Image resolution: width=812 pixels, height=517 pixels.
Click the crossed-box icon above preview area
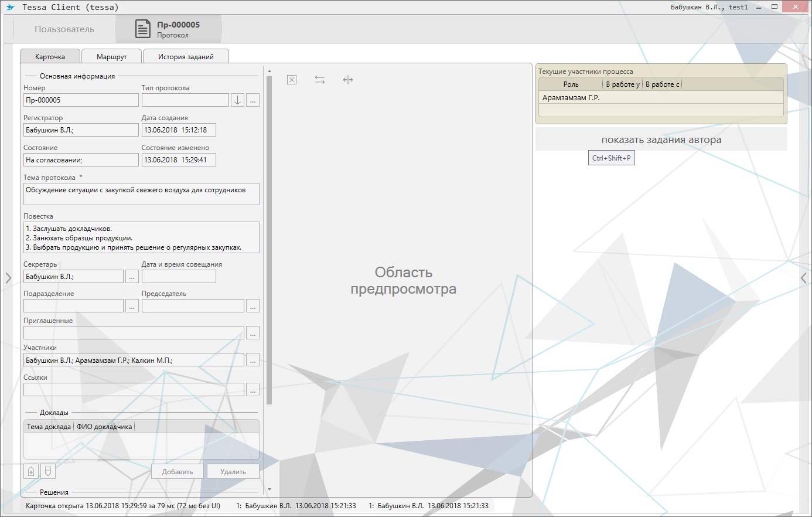click(292, 80)
